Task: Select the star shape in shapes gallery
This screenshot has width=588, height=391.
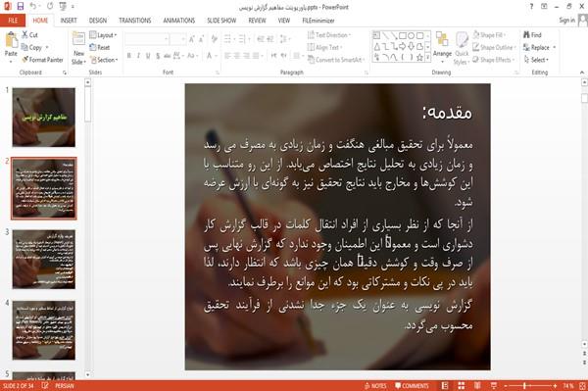Action: coord(420,58)
